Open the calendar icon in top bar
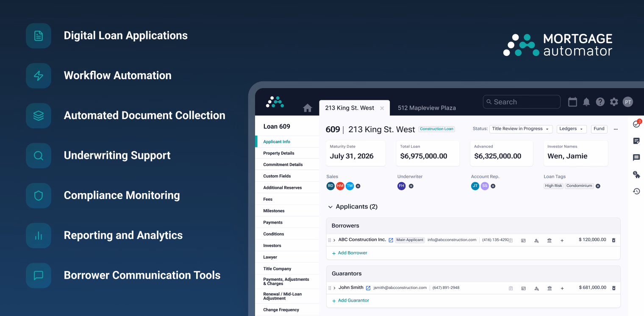This screenshot has width=644, height=316. click(x=572, y=102)
